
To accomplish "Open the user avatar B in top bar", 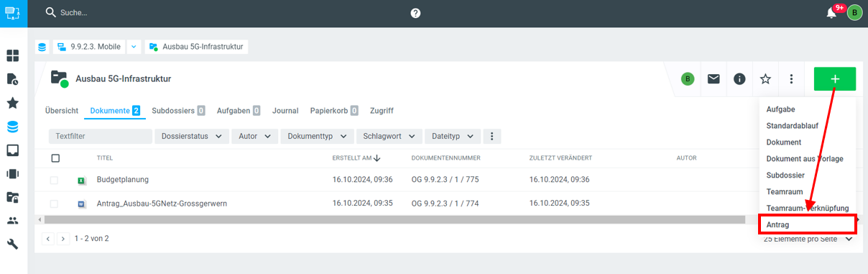I will pos(854,13).
